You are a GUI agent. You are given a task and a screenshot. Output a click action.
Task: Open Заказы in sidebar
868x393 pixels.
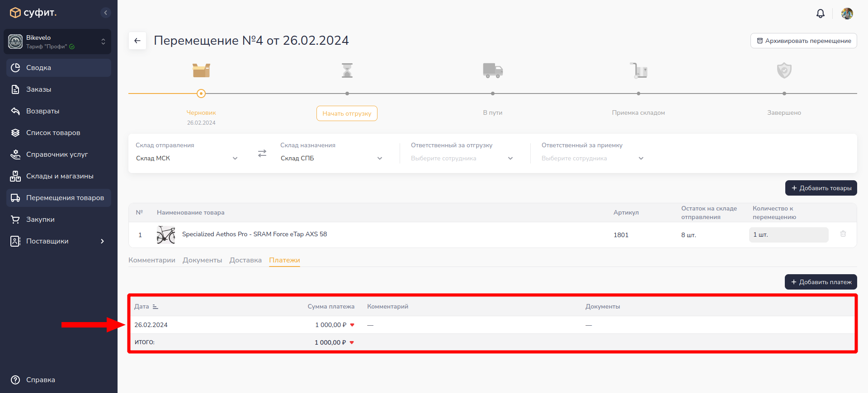[x=59, y=89]
